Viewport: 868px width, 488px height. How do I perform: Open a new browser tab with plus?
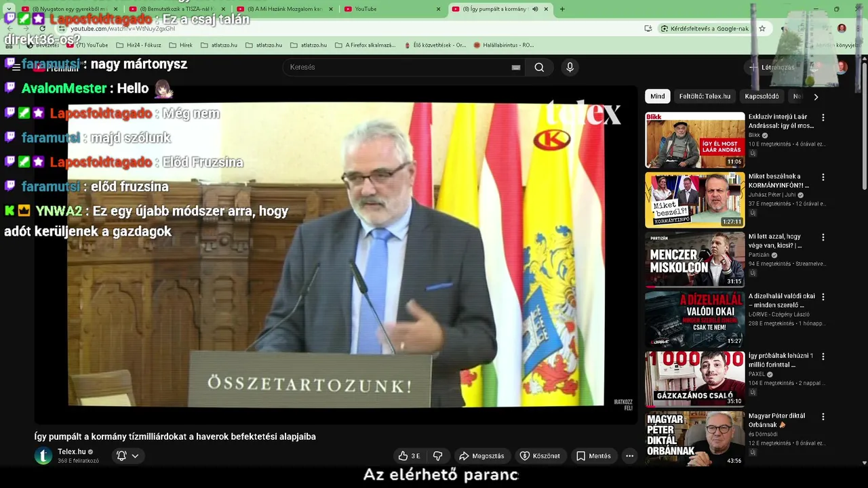[x=562, y=9]
